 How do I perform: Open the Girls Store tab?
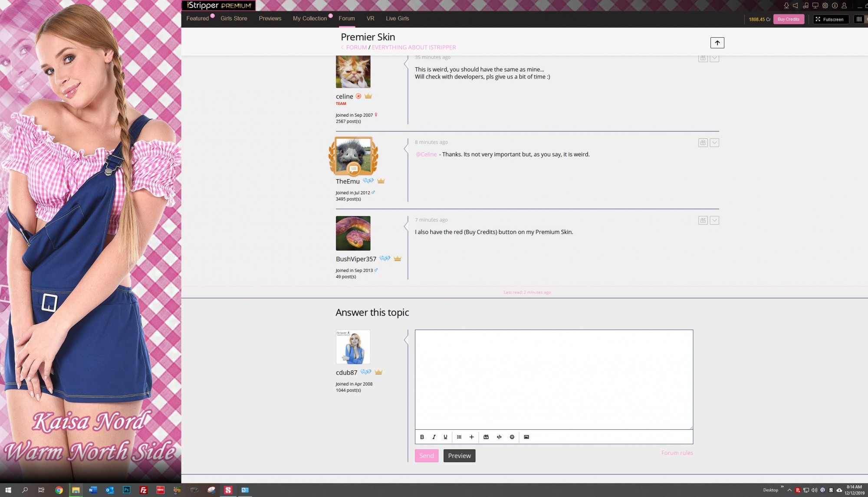[234, 19]
